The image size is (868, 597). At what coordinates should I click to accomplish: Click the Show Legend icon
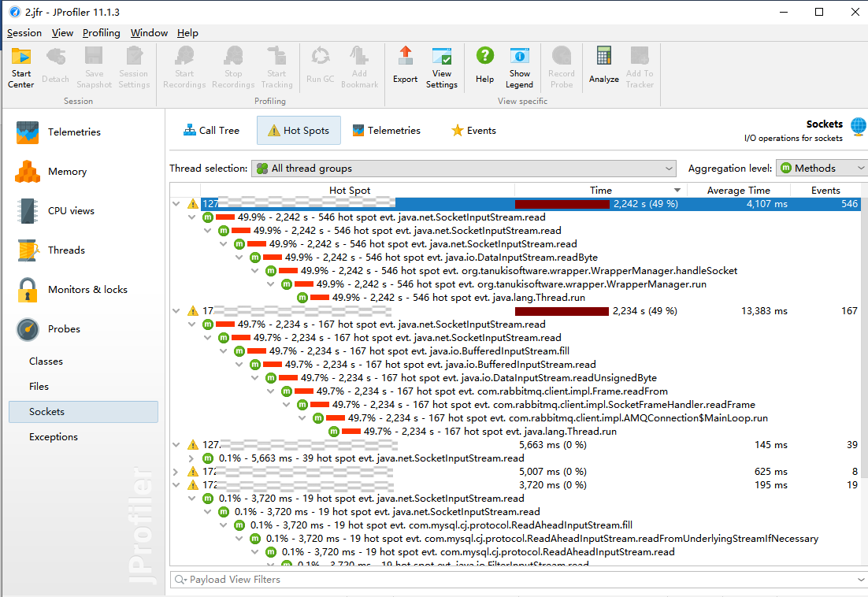[x=519, y=66]
